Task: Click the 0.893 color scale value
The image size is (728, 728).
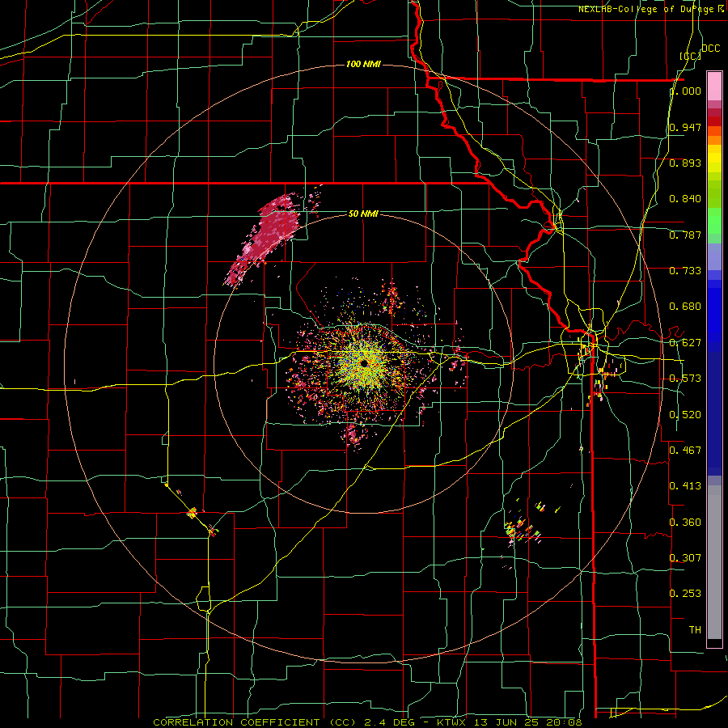Action: coord(685,163)
